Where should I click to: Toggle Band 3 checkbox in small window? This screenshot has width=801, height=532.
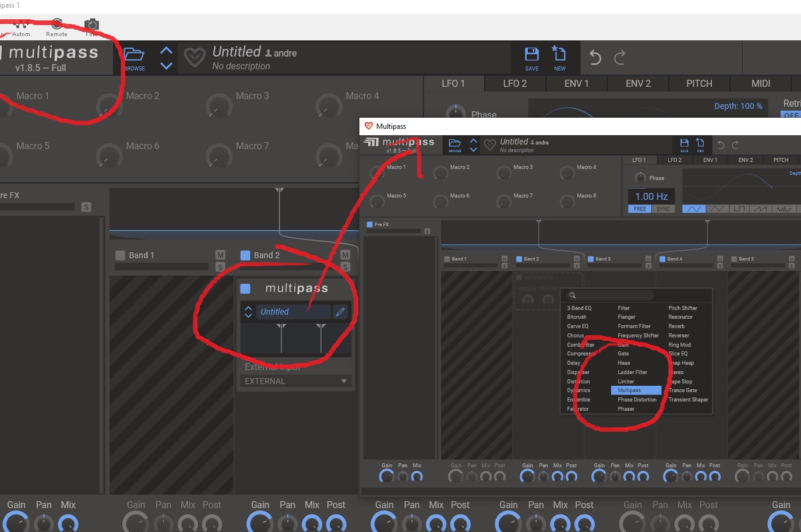591,259
